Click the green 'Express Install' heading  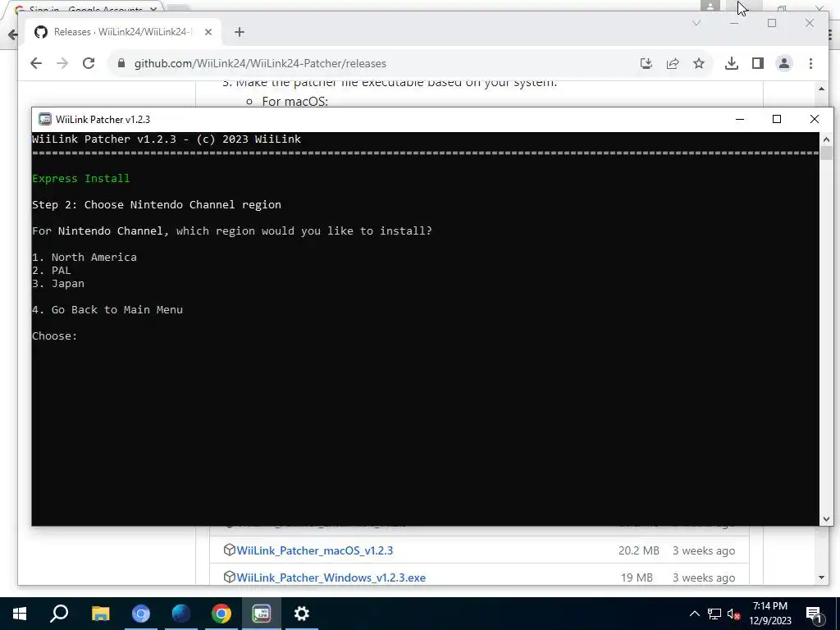(81, 178)
